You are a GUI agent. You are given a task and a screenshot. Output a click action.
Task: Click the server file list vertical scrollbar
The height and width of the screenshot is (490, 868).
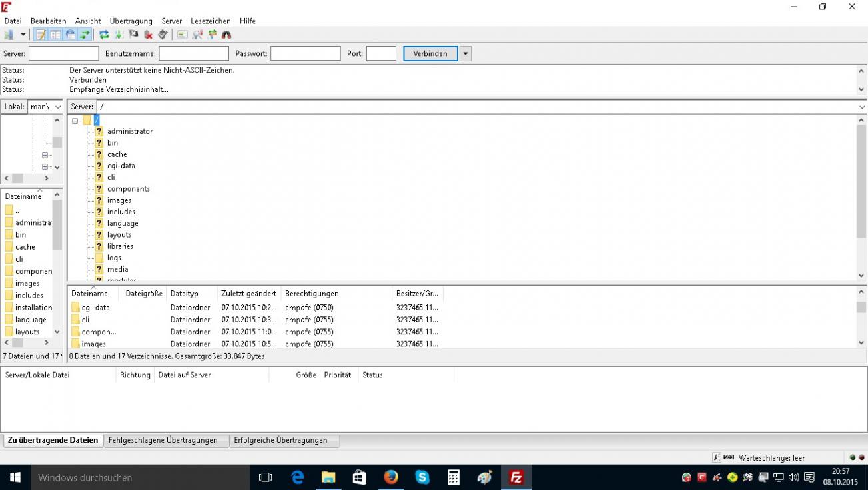(861, 318)
